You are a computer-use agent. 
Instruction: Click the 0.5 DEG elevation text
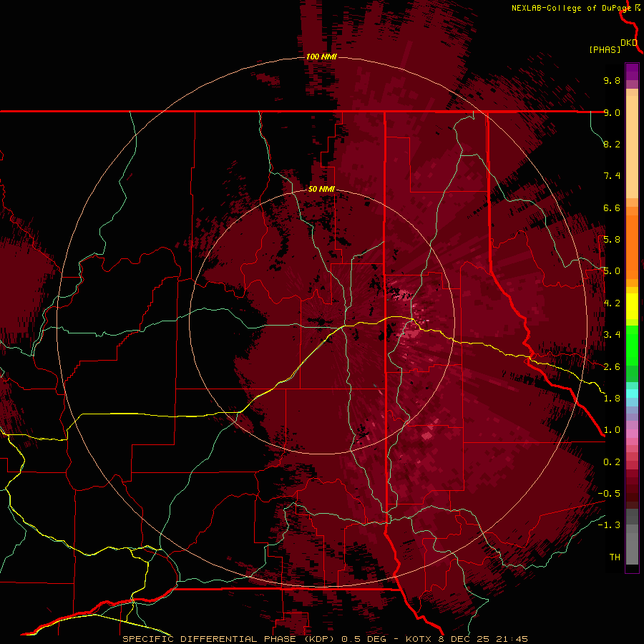click(364, 639)
